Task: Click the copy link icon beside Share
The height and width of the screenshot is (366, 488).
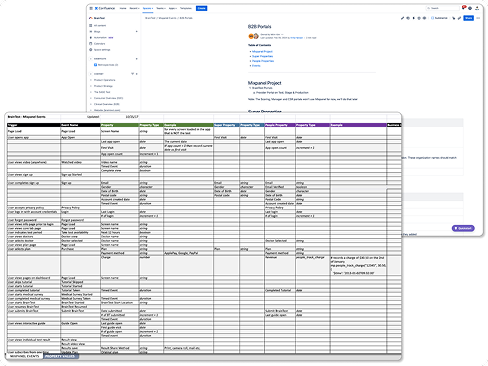Action: pyautogui.click(x=459, y=18)
